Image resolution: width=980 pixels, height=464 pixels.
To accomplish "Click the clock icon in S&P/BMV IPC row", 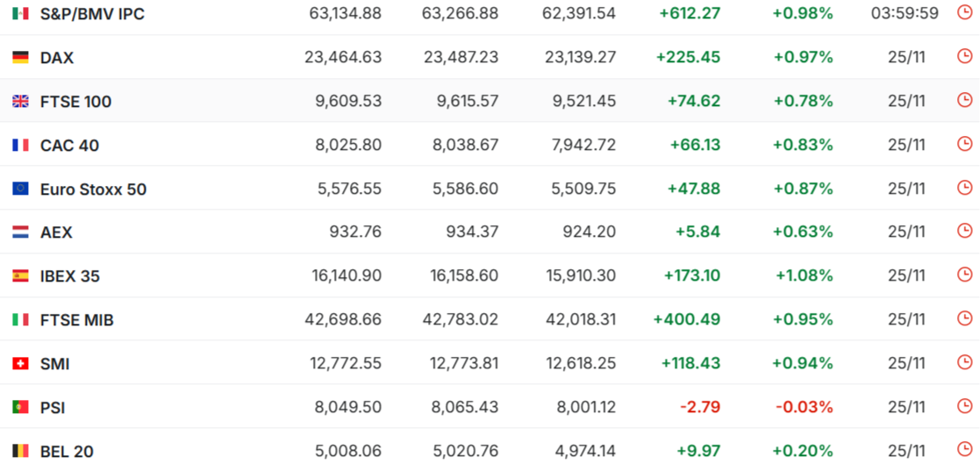I will tap(964, 12).
